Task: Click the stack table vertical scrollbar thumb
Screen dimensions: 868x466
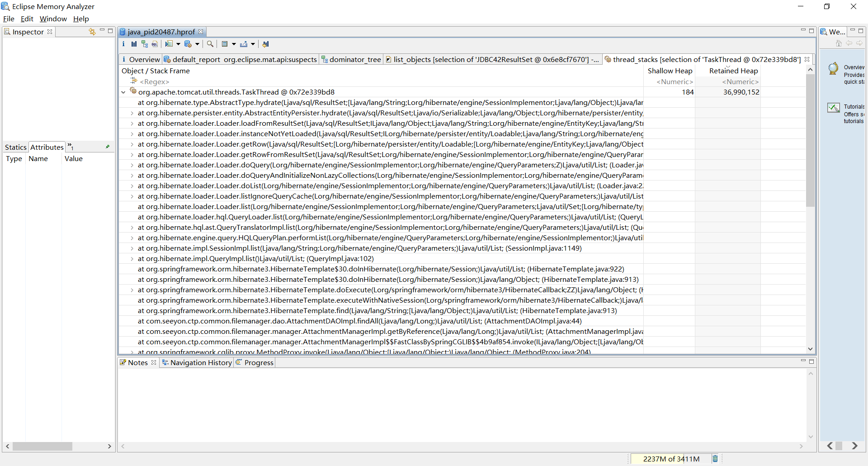Action: pos(810,140)
